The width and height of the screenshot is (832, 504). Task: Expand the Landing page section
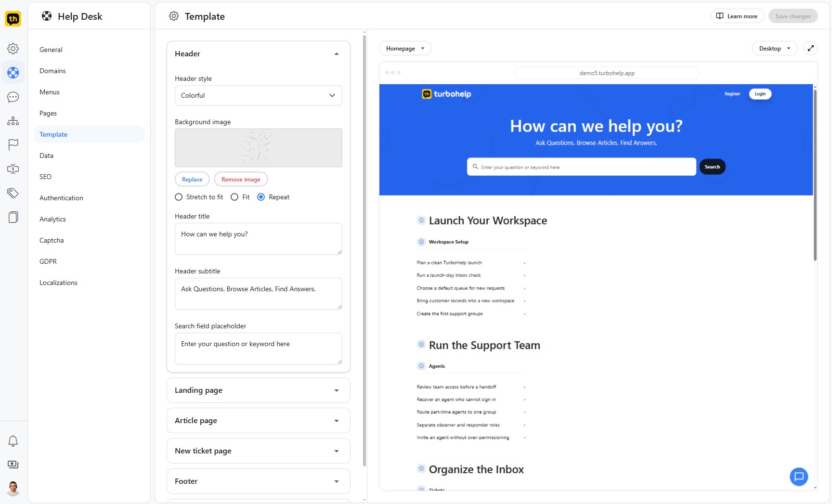(x=259, y=390)
